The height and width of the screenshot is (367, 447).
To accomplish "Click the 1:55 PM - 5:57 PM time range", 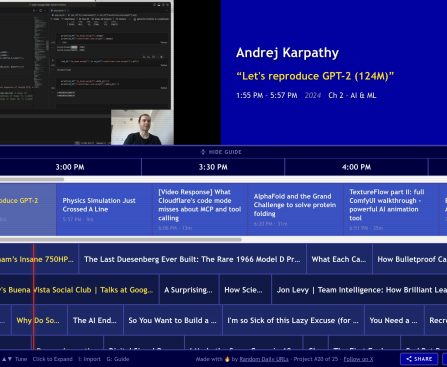I will pyautogui.click(x=267, y=95).
